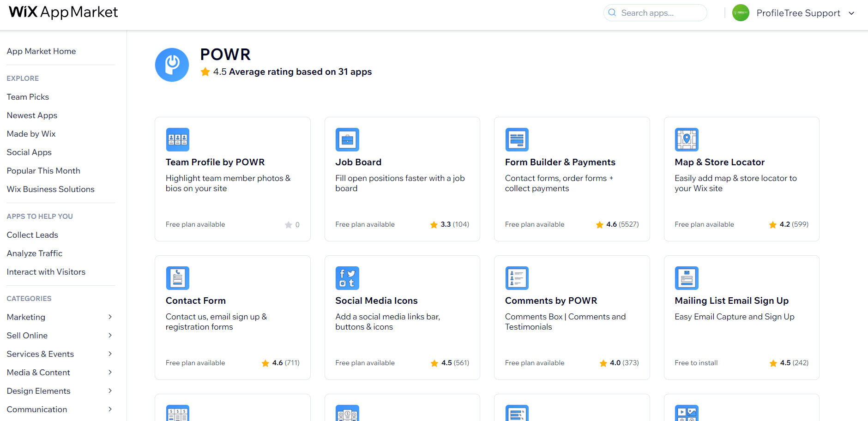This screenshot has width=868, height=421.
Task: Expand the Design Elements chevron
Action: coord(110,391)
